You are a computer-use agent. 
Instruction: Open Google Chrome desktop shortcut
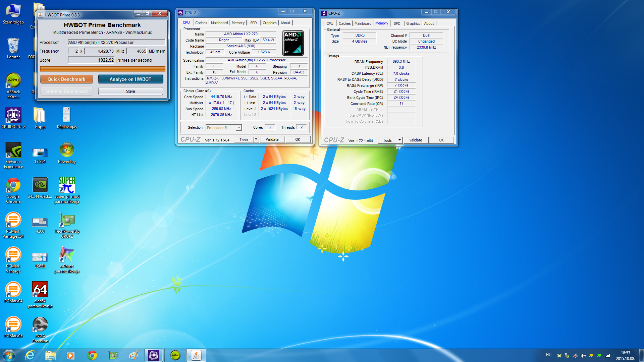pyautogui.click(x=13, y=190)
